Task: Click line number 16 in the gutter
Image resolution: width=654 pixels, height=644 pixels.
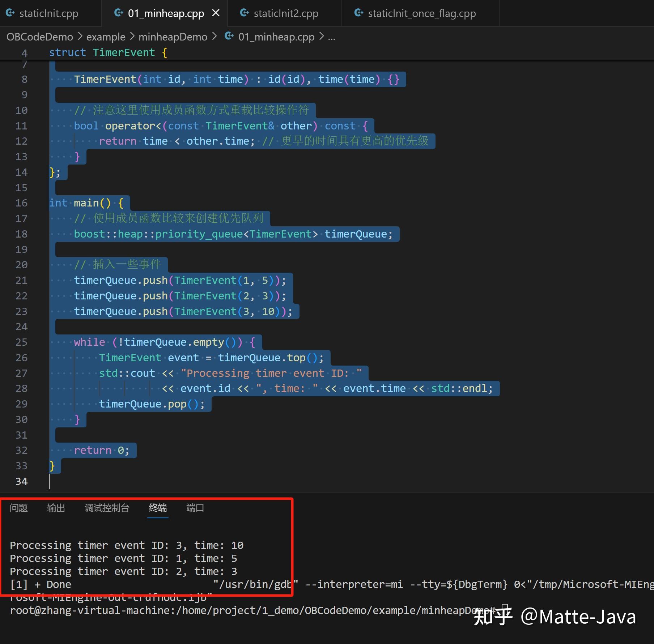Action: 22,203
